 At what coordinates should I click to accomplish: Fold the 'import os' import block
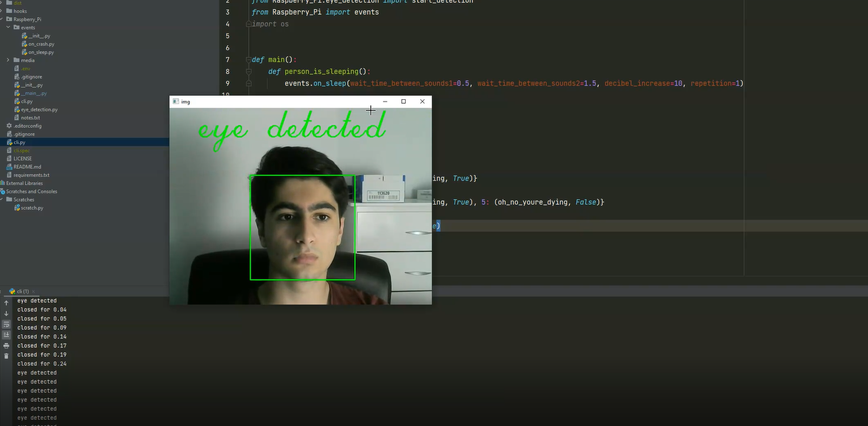pyautogui.click(x=248, y=24)
